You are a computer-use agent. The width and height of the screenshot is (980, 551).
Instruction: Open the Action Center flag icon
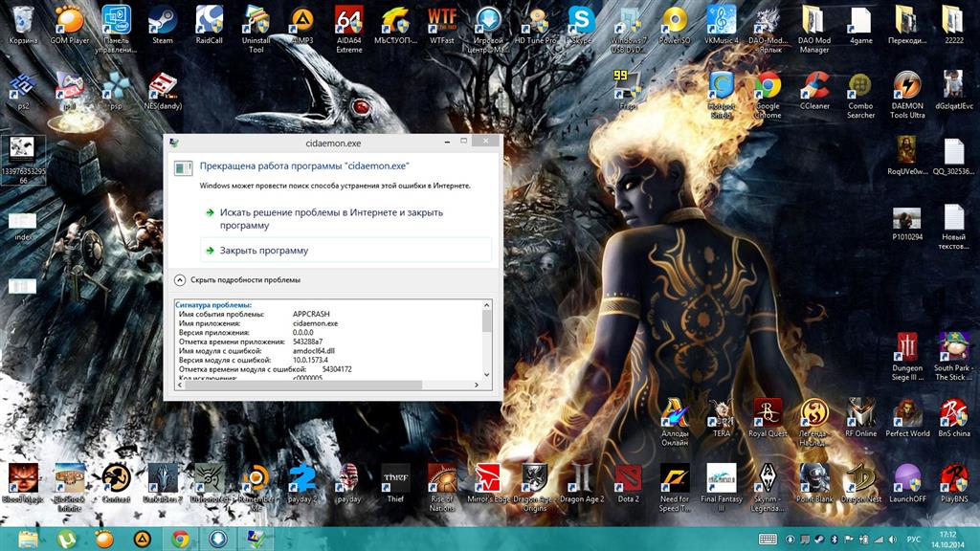pyautogui.click(x=849, y=540)
